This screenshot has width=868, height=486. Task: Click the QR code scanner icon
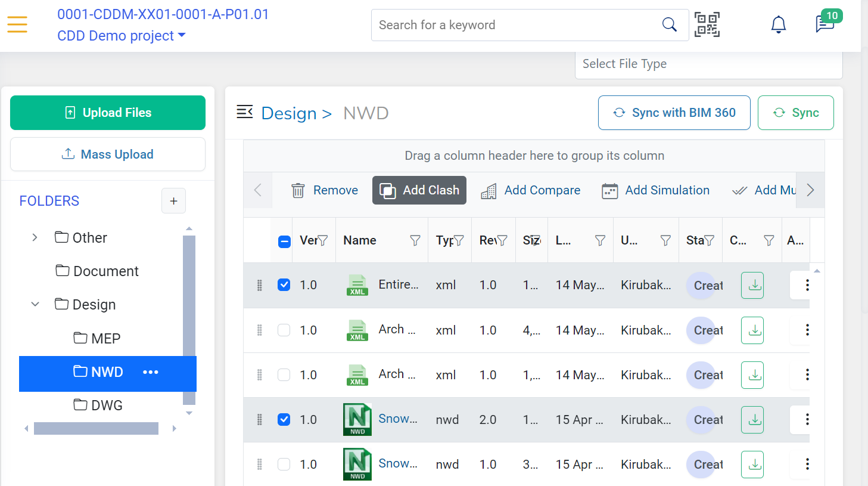707,24
